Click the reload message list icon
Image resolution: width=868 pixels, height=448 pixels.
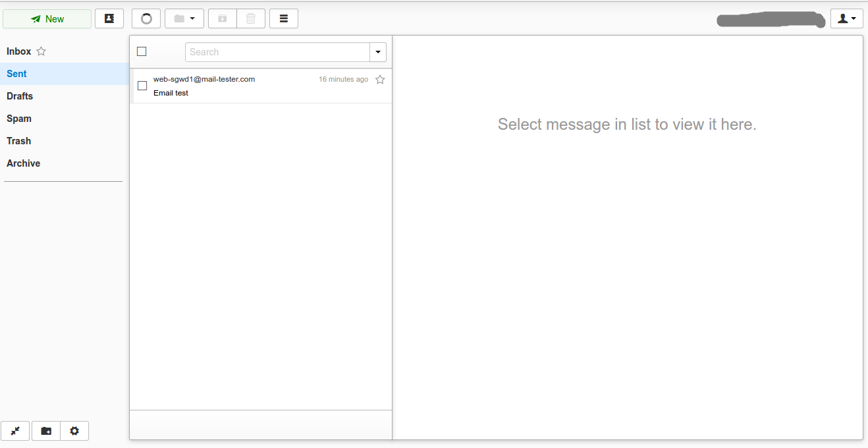click(146, 18)
